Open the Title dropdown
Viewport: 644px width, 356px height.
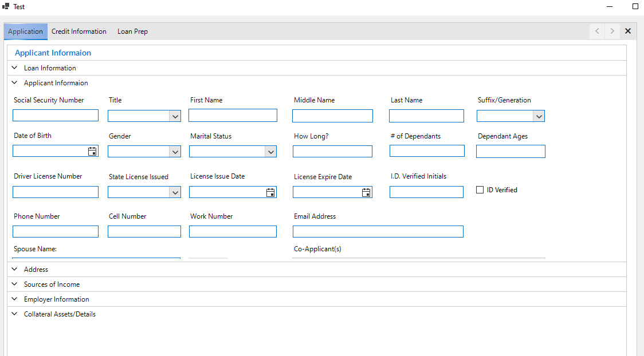point(175,116)
